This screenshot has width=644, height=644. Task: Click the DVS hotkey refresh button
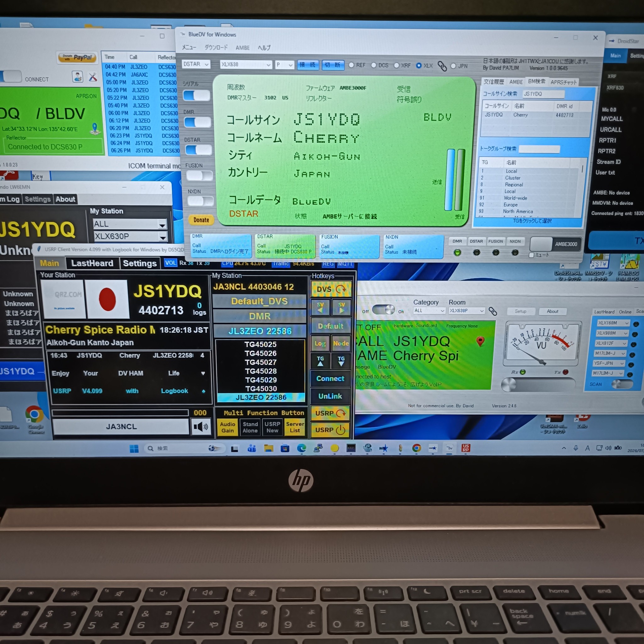(x=331, y=289)
